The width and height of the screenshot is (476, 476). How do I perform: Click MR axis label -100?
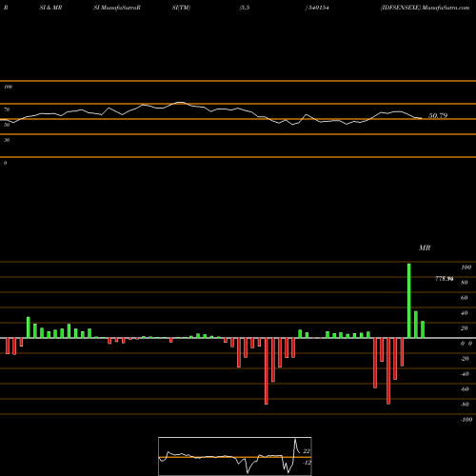tap(466, 420)
